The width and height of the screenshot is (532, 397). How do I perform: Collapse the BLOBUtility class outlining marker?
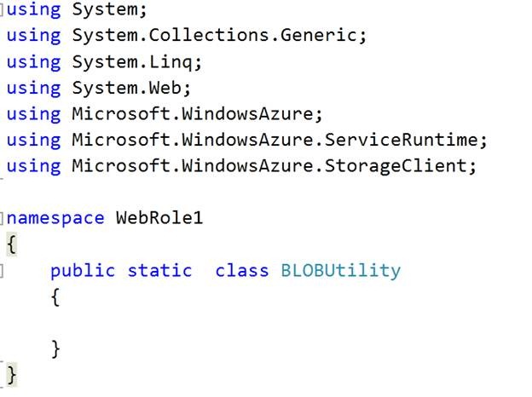(x=3, y=271)
